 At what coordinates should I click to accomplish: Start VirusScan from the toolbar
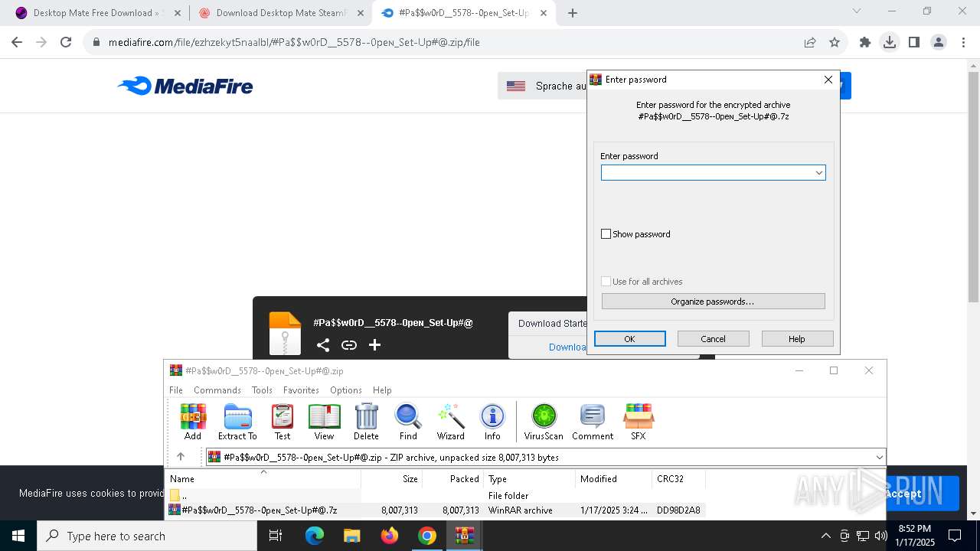coord(544,422)
